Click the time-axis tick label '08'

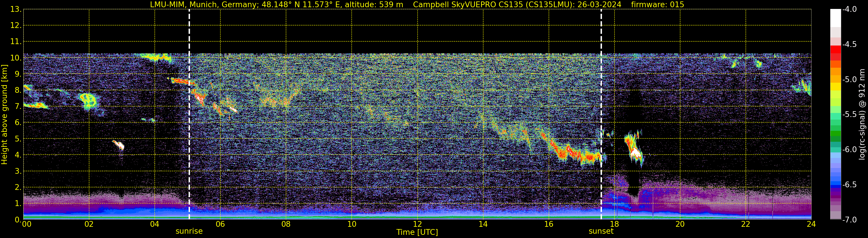coord(286,224)
